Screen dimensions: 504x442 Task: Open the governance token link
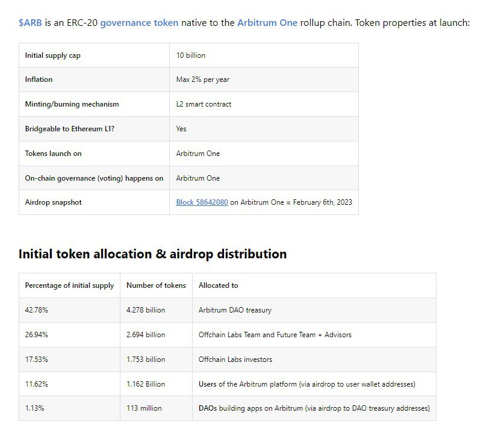pos(139,23)
